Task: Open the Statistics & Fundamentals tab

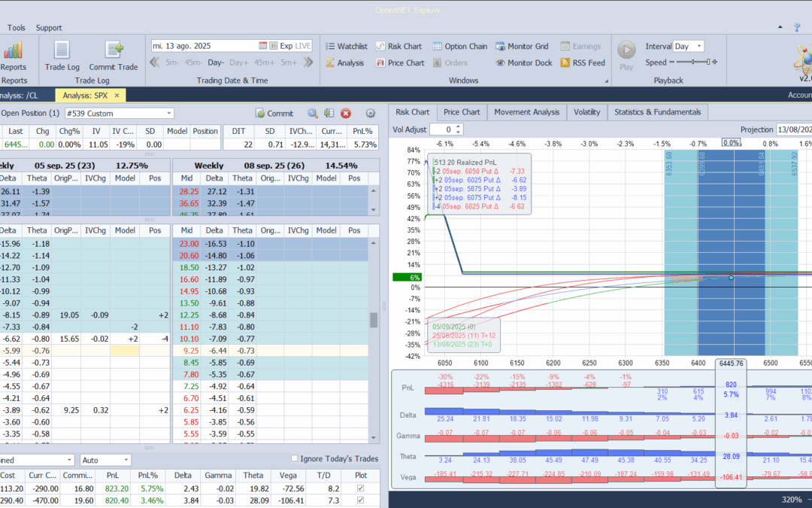Action: coord(657,112)
